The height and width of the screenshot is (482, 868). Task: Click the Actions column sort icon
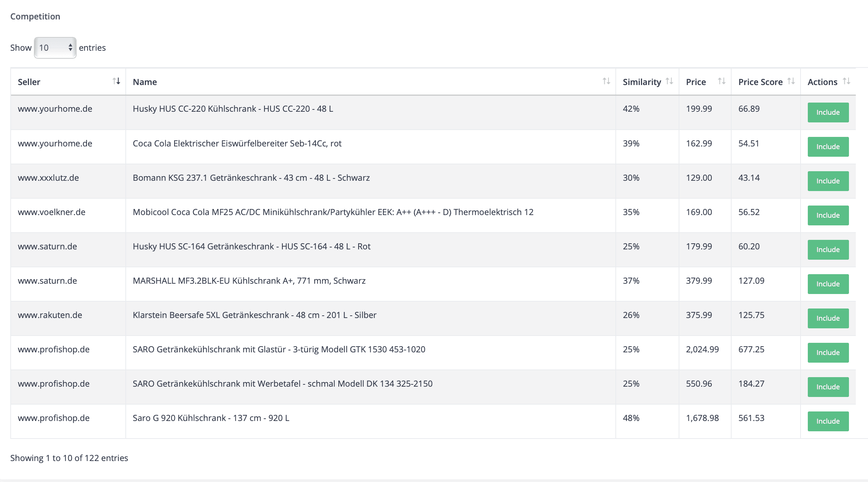846,81
